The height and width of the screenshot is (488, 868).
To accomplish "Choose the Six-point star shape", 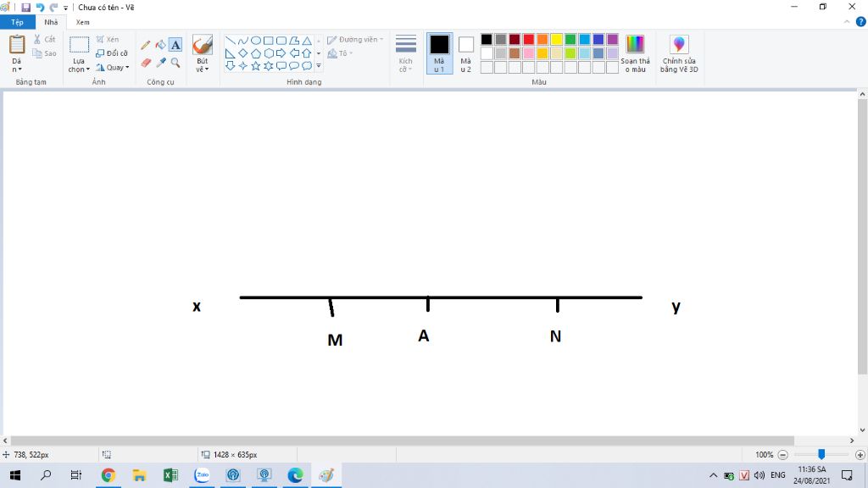I will pyautogui.click(x=269, y=66).
